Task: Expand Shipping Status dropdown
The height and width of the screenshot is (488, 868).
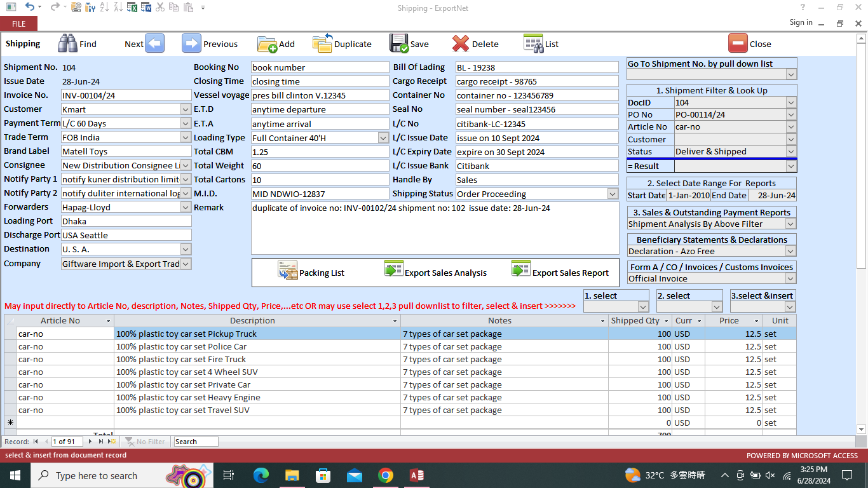Action: click(x=613, y=194)
